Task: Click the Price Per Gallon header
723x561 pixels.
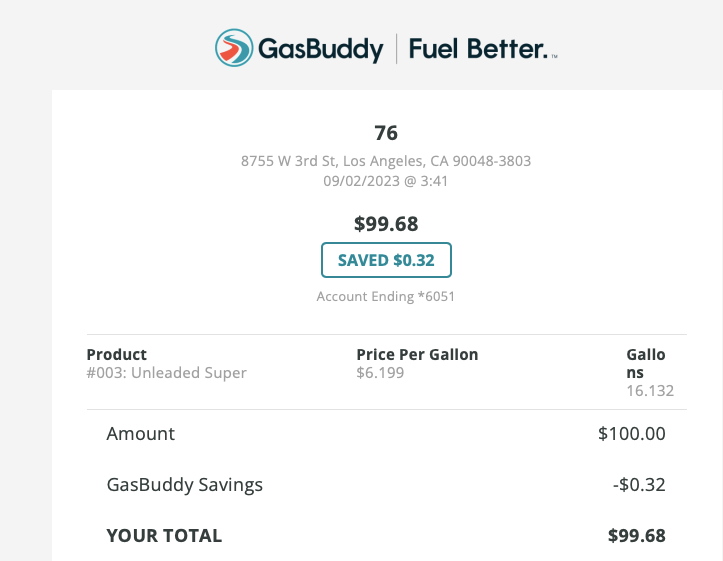Action: (x=417, y=354)
